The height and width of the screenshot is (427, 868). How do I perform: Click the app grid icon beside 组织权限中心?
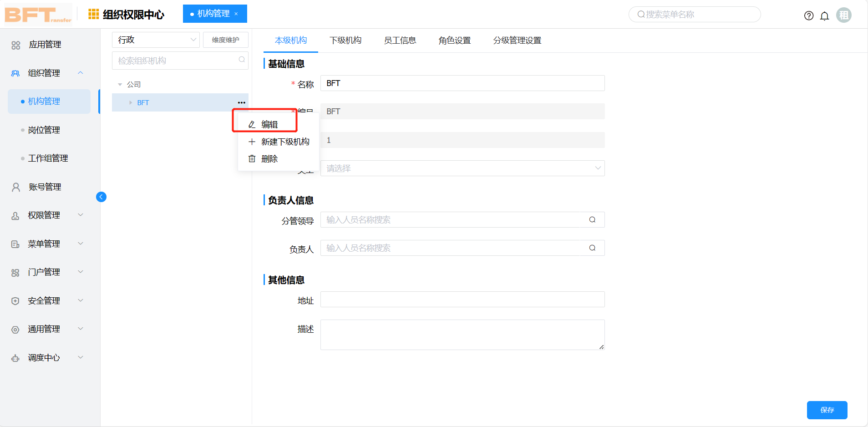pos(93,14)
